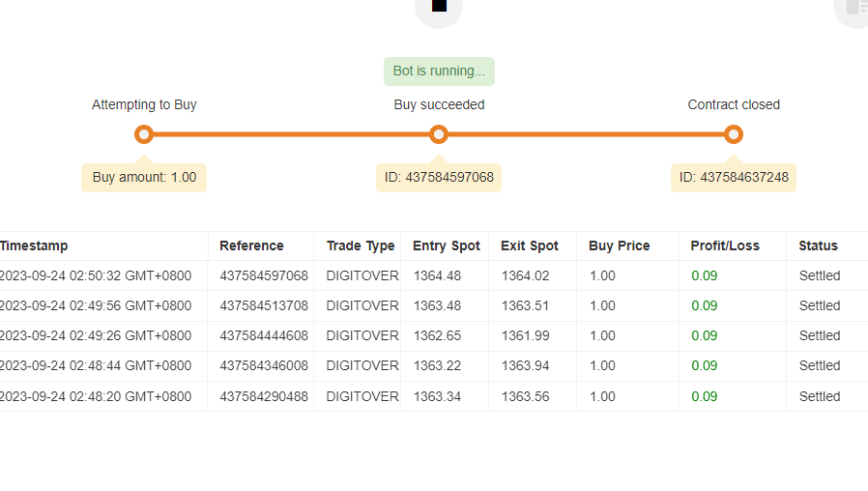The width and height of the screenshot is (868, 491).
Task: Click entry spot 1362.65
Action: point(437,335)
